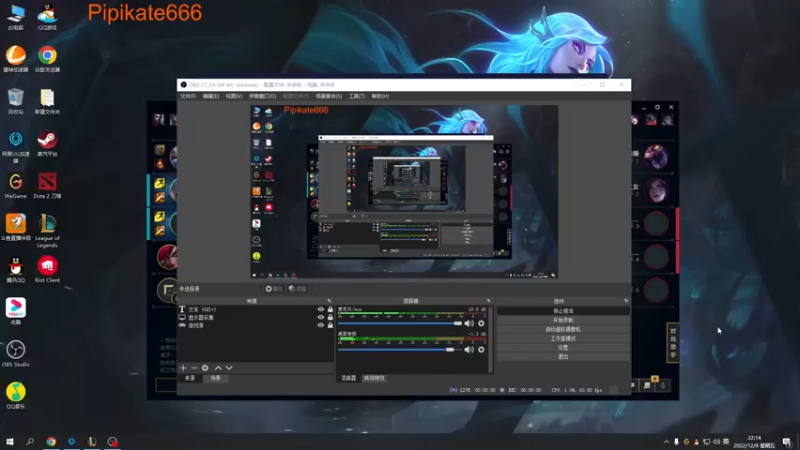800x450 pixels.
Task: Click the exit button in controls dock
Action: click(x=563, y=357)
